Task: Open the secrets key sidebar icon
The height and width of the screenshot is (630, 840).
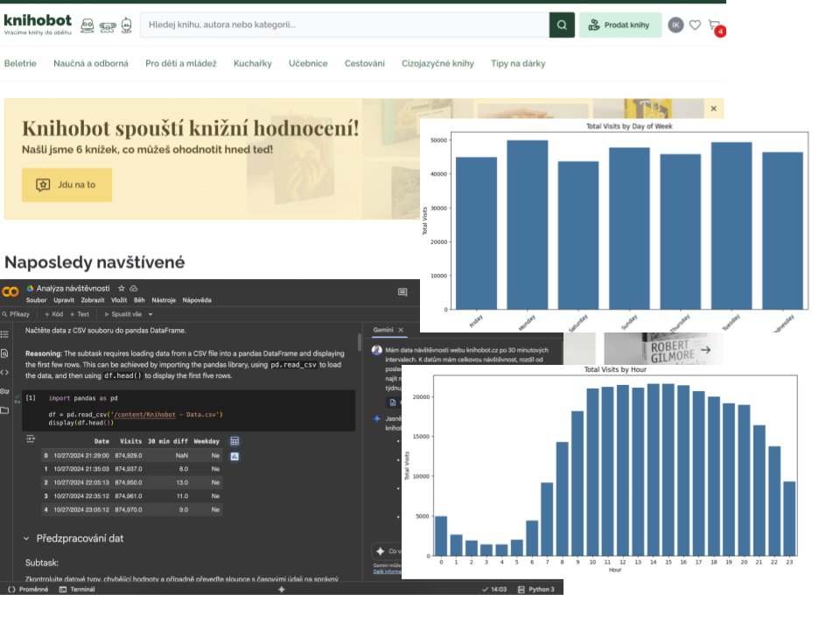Action: click(x=4, y=391)
